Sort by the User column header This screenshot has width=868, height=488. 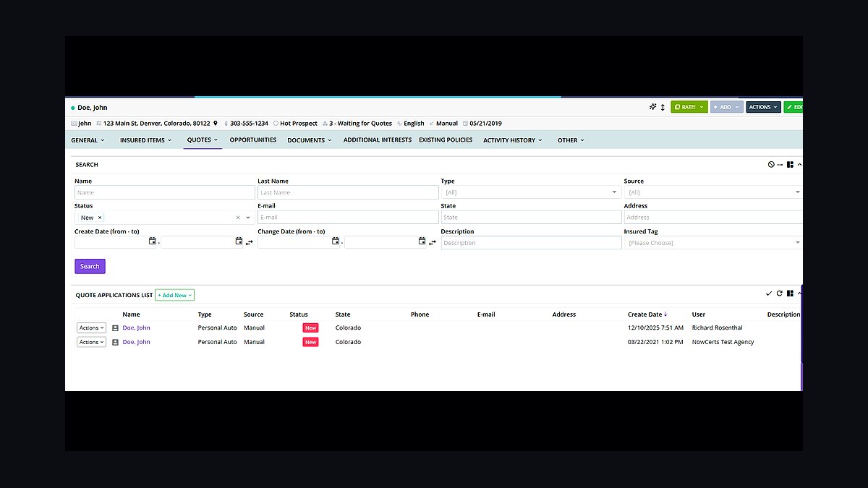pos(698,314)
